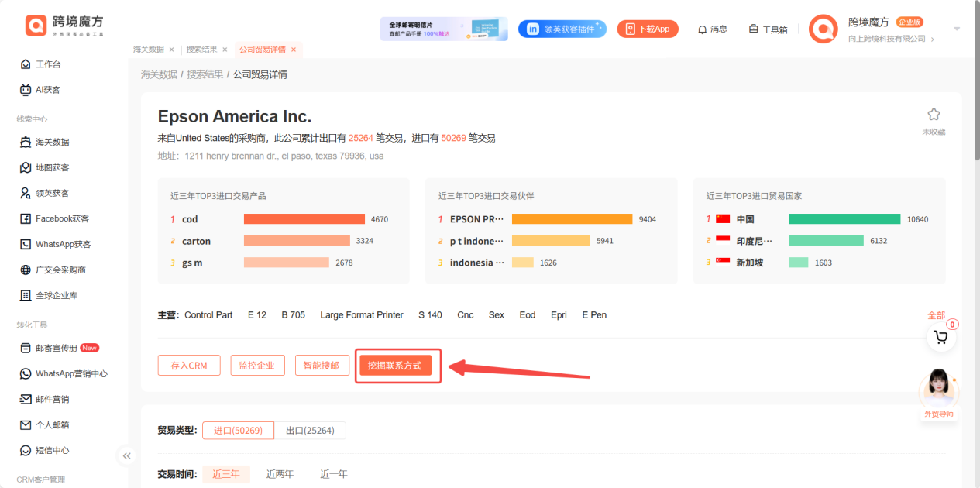Click the 未收藏 star favorite icon
The height and width of the screenshot is (488, 980).
934,115
